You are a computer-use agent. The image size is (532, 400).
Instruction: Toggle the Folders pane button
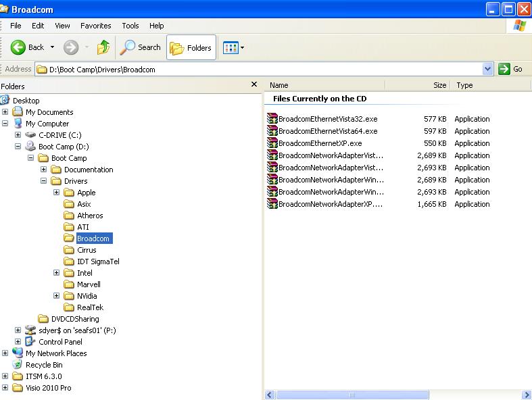(191, 47)
